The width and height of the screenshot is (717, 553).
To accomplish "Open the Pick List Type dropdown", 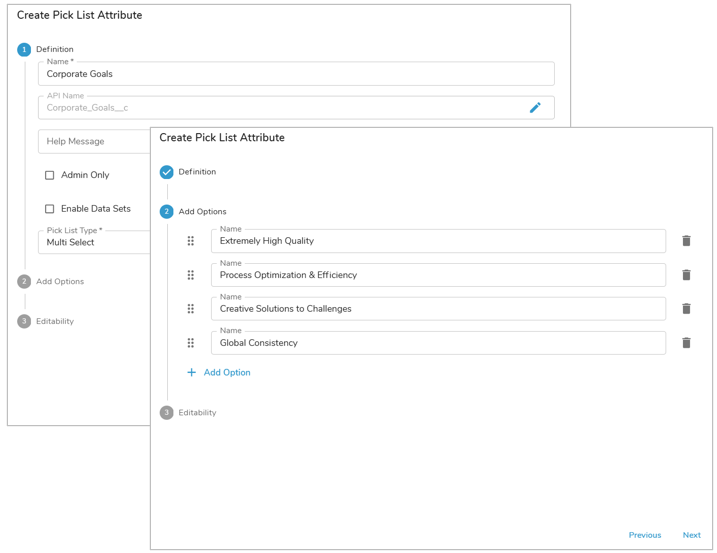I will (95, 242).
